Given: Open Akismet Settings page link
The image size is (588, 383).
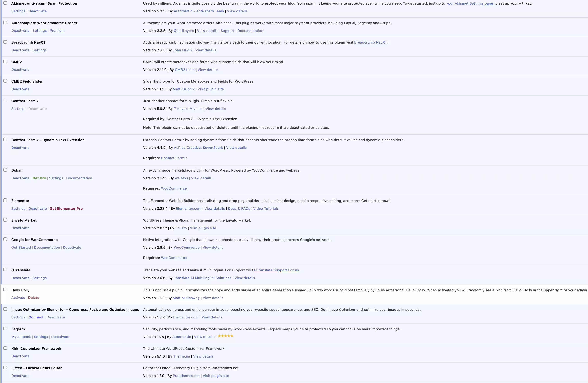Looking at the screenshot, I should (469, 3).
